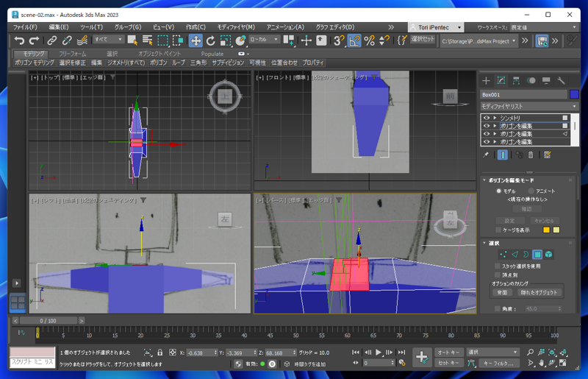Open the すべて selection filter dropdown
The width and height of the screenshot is (588, 379).
(x=108, y=39)
